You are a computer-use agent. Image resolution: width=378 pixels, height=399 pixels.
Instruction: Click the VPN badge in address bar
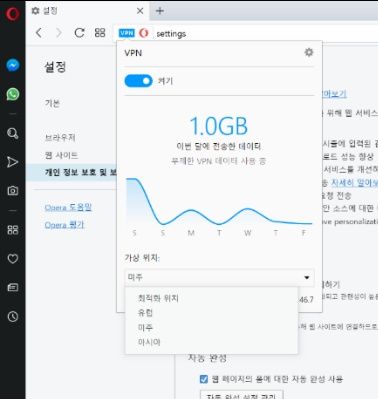[x=127, y=33]
